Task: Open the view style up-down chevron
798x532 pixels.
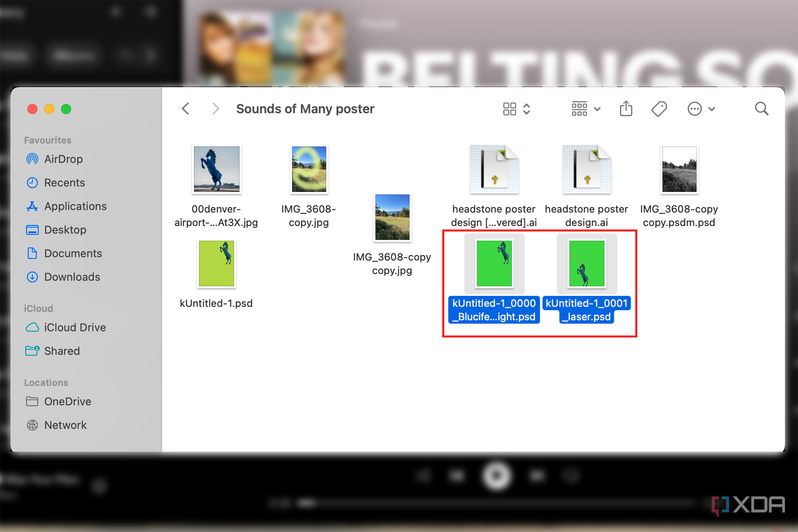Action: [527, 109]
